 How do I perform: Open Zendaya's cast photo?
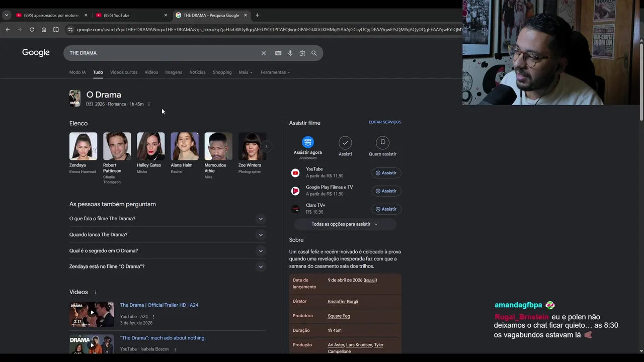[83, 146]
